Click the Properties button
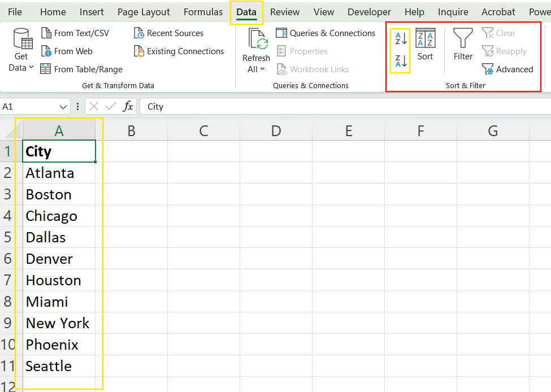The height and width of the screenshot is (392, 551). click(x=302, y=51)
